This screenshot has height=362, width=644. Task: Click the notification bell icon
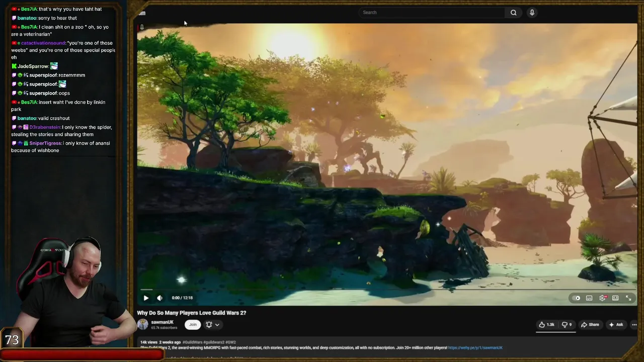pyautogui.click(x=209, y=325)
